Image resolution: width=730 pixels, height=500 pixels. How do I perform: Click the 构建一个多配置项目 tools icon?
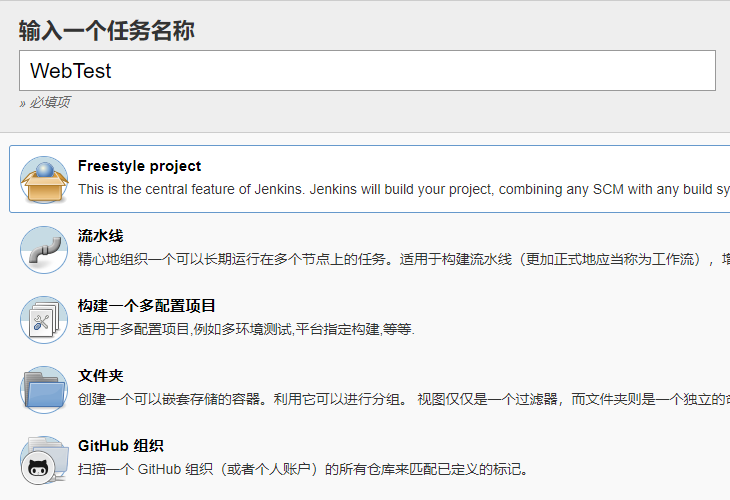[44, 320]
